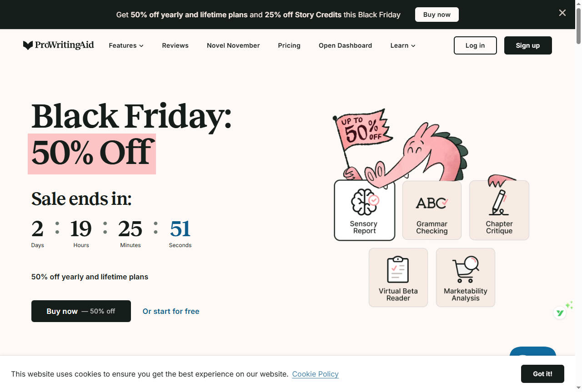The image size is (582, 392).
Task: Click the ProWritingAid logo icon
Action: [28, 45]
